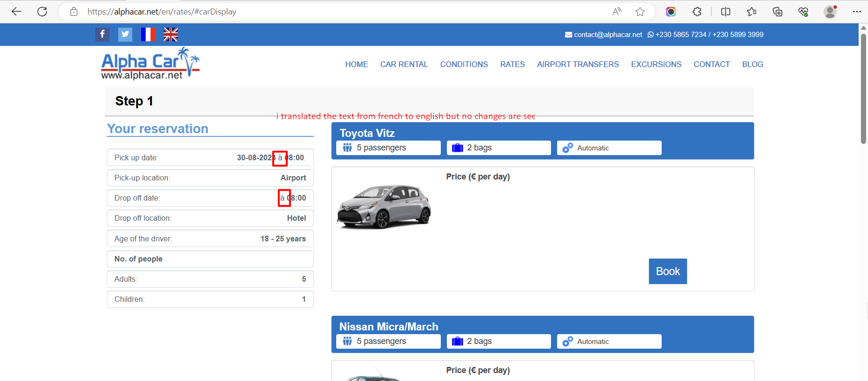Screen dimensions: 868x381
Task: Click Nissan Micra/March Price (€ per day) label
Action: pos(478,370)
